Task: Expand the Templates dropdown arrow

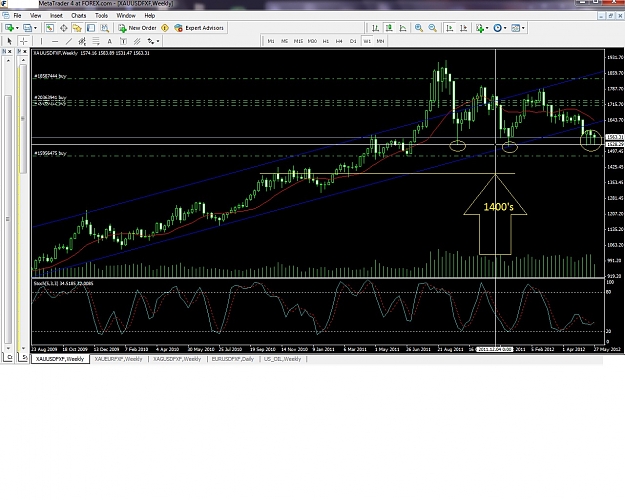Action: [523, 28]
